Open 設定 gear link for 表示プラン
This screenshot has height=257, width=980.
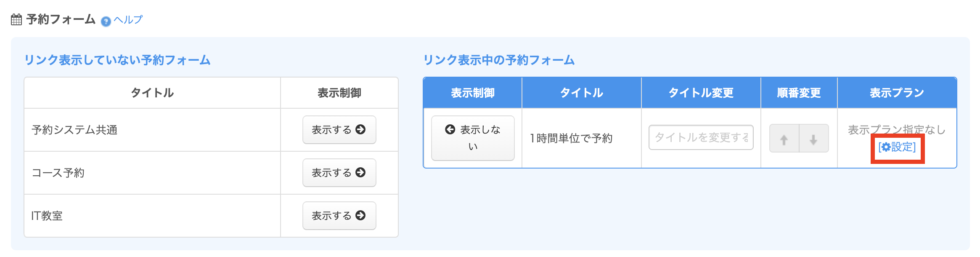(x=897, y=147)
